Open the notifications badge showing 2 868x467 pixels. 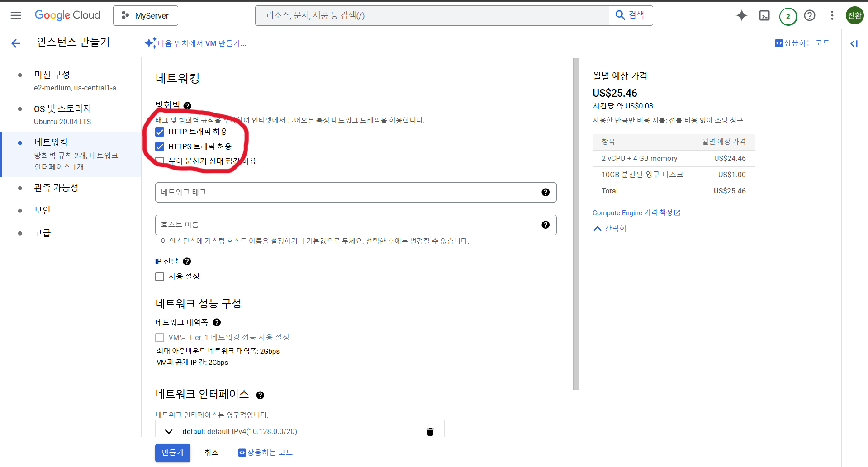(x=787, y=16)
